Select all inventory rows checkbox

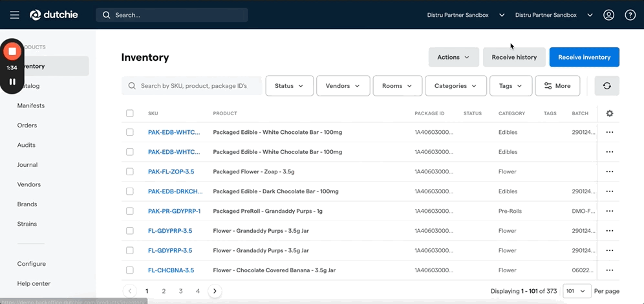tap(130, 113)
